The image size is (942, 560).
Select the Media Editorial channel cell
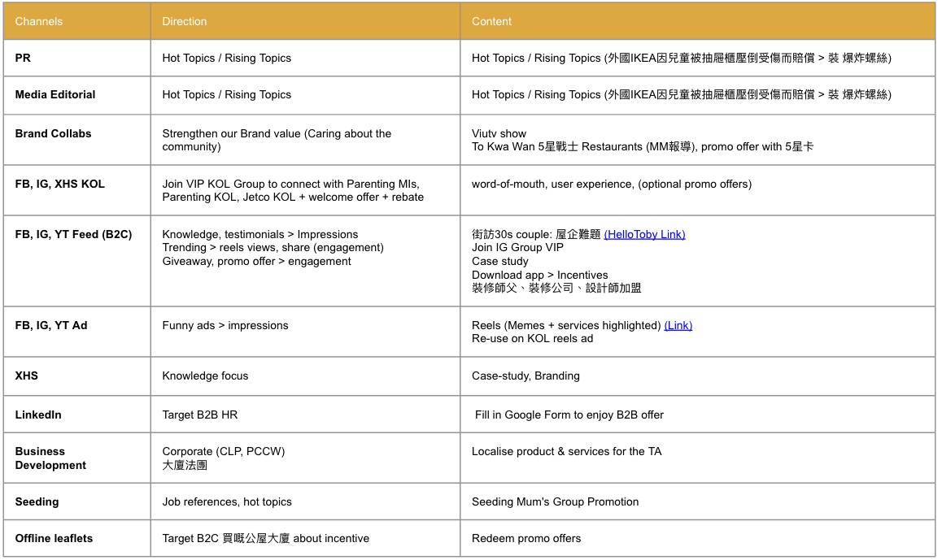55,94
